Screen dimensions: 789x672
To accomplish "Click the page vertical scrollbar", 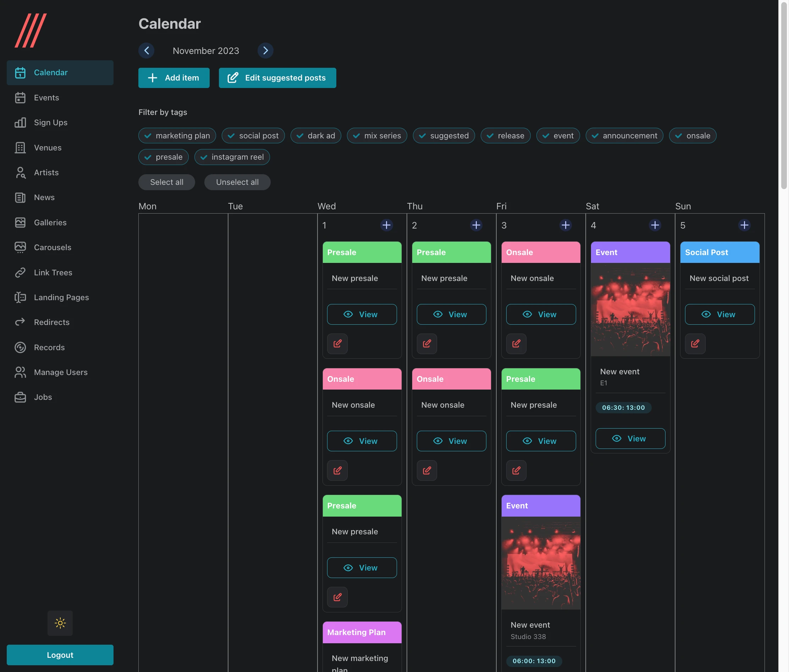I will point(784,95).
